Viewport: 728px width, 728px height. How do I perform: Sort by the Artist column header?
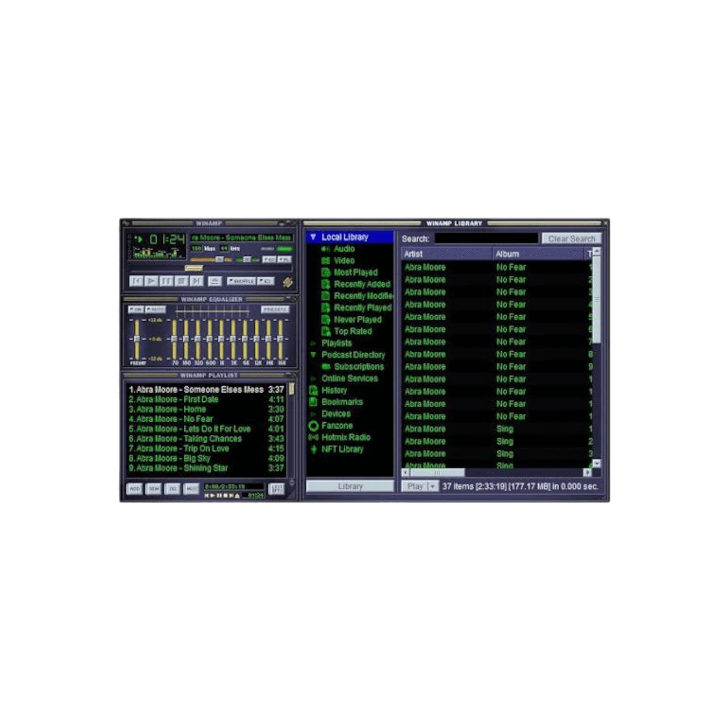tap(446, 254)
